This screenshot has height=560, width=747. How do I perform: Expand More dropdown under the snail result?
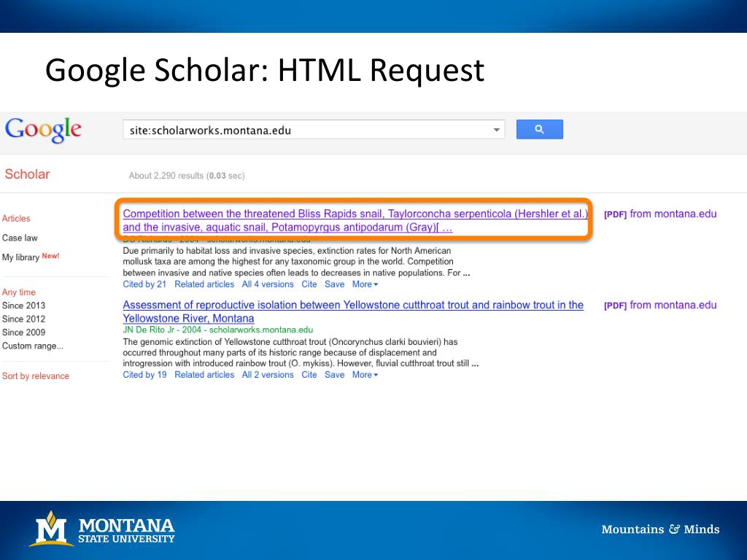(365, 284)
